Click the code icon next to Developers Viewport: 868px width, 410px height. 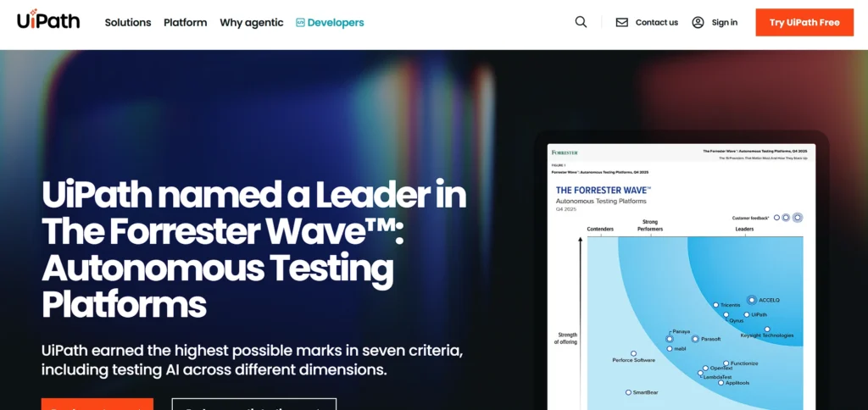[300, 23]
